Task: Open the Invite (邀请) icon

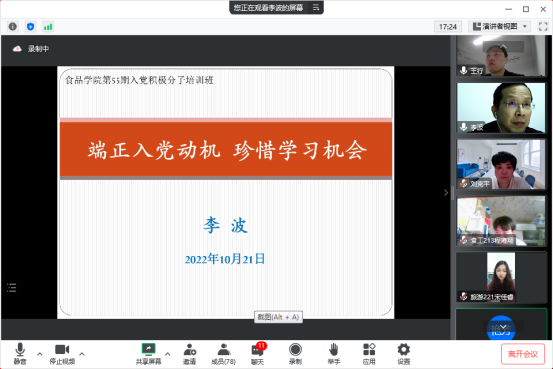Action: 189,354
